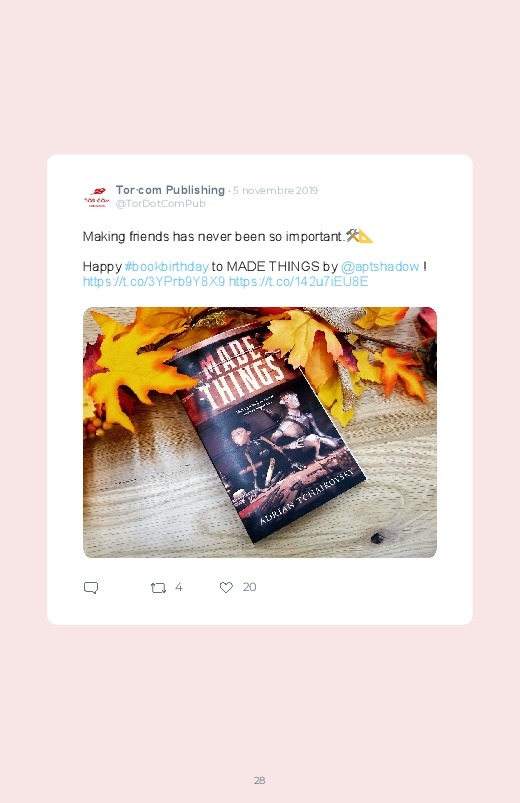The image size is (520, 803).
Task: Click the 5 novembre 2019 date
Action: 276,191
